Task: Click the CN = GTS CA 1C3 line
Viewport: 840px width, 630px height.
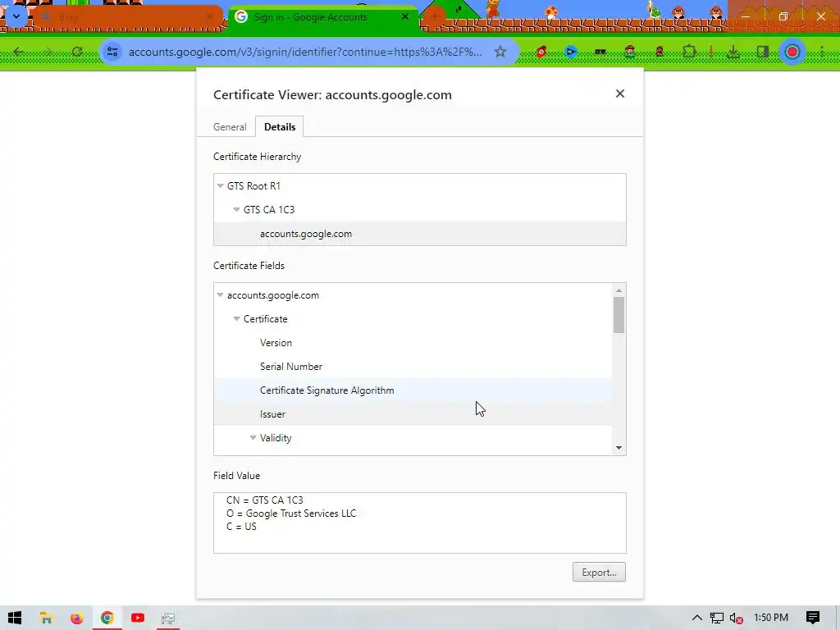Action: pyautogui.click(x=265, y=500)
